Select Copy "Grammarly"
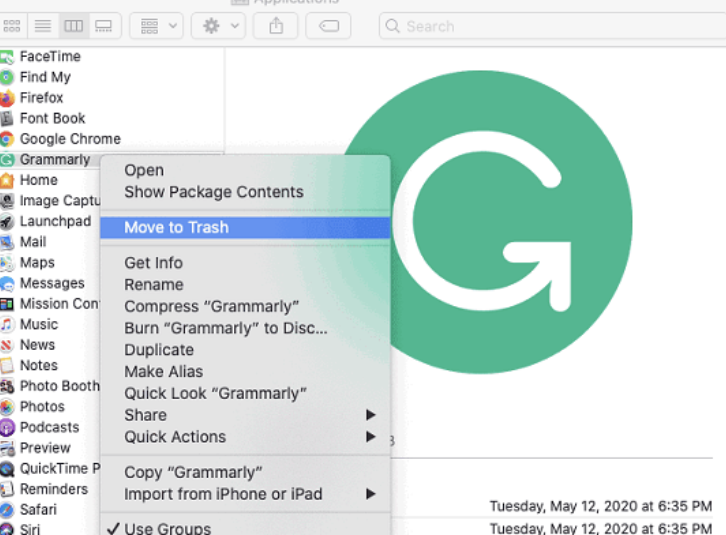The image size is (726, 535). [x=245, y=473]
